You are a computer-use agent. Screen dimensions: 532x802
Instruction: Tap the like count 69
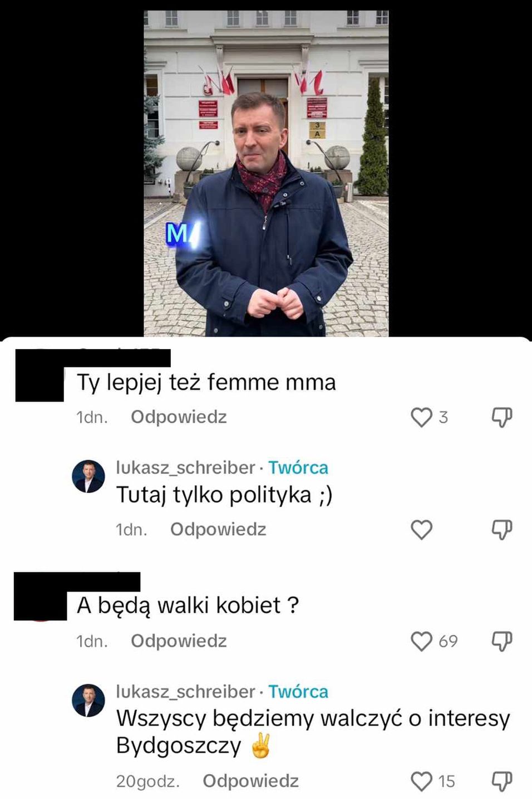pos(448,642)
